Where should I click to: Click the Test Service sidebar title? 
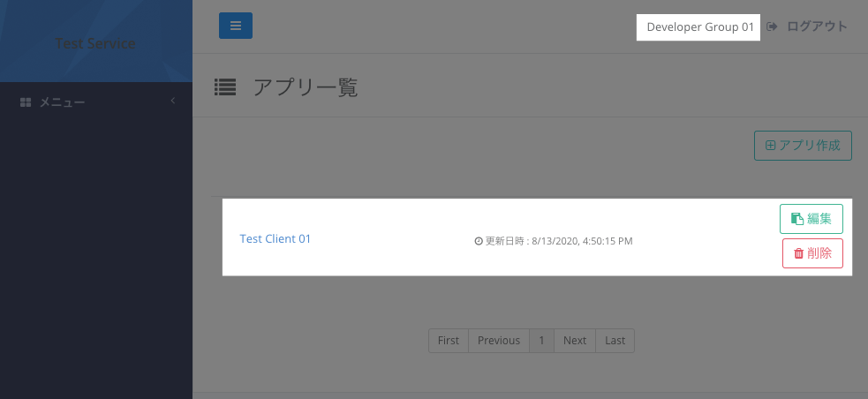click(95, 44)
